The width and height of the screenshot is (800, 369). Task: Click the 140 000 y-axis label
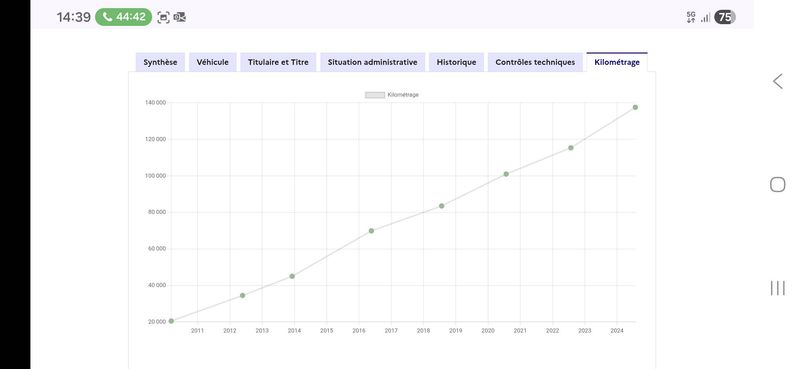(156, 103)
